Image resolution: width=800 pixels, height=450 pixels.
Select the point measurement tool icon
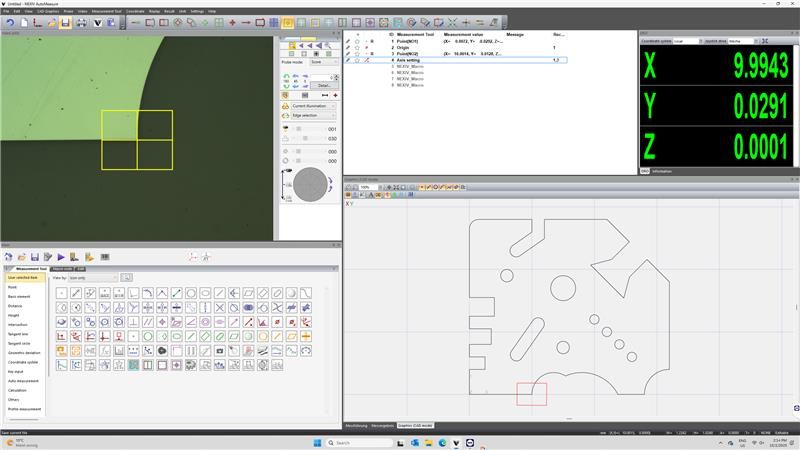tap(61, 293)
